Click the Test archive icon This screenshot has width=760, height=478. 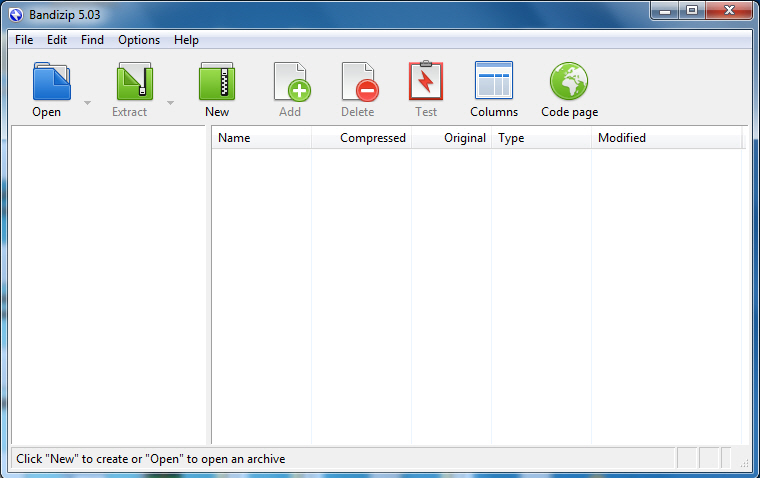point(426,80)
